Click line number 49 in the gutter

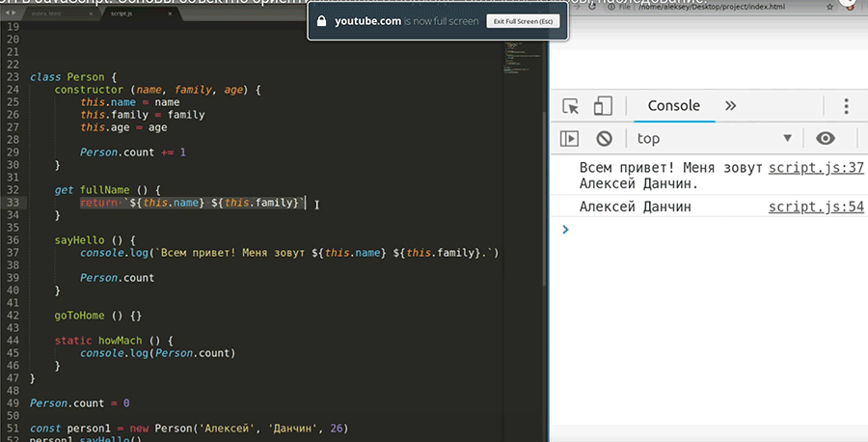(x=13, y=403)
